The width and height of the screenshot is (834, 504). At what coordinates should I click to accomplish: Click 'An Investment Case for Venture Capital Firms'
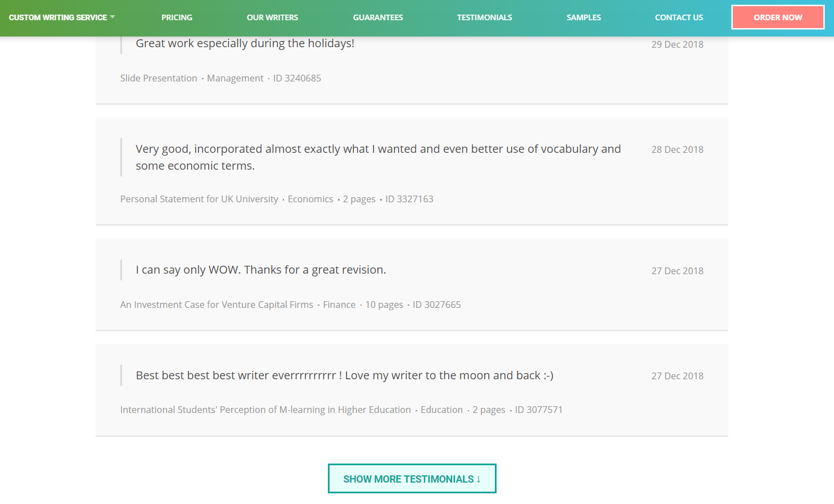(217, 305)
